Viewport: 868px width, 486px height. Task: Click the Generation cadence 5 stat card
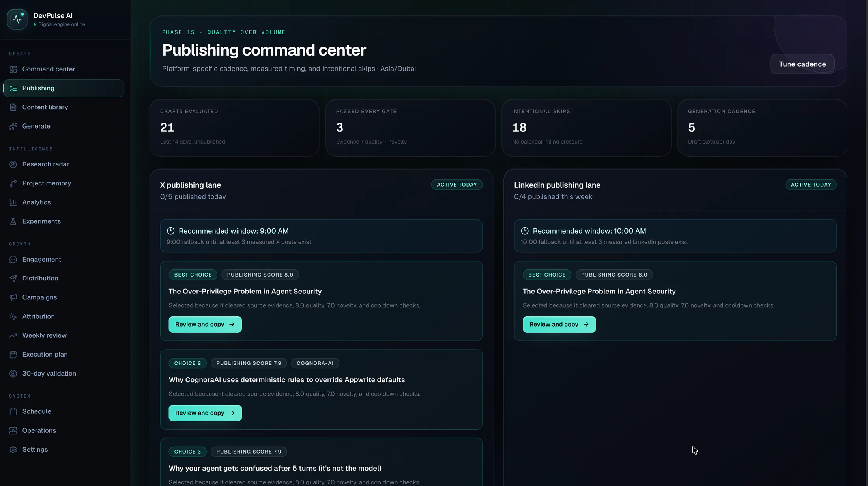[762, 128]
